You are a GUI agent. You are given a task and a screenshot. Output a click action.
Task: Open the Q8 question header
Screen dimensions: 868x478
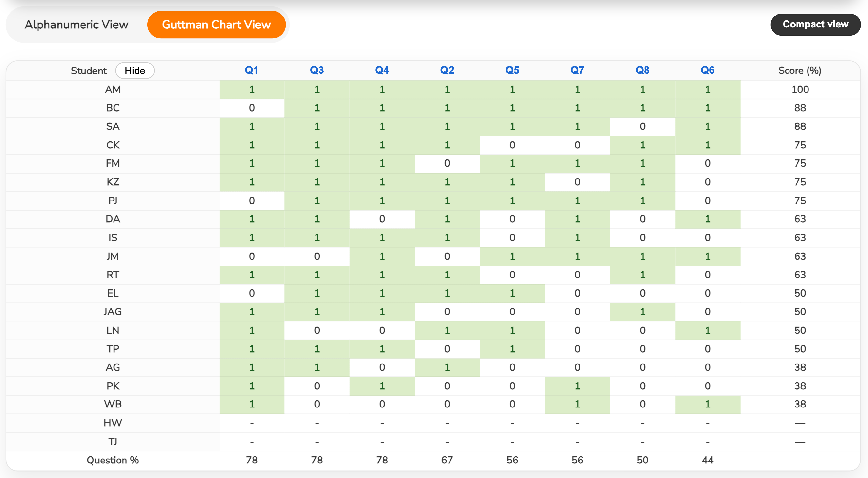coord(642,70)
